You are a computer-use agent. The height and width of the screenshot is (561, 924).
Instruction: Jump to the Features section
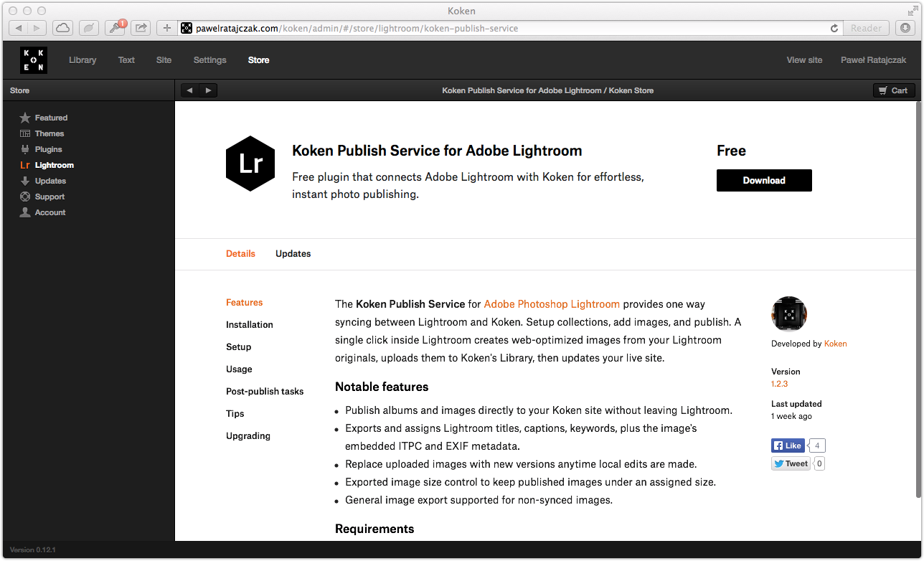pos(244,303)
